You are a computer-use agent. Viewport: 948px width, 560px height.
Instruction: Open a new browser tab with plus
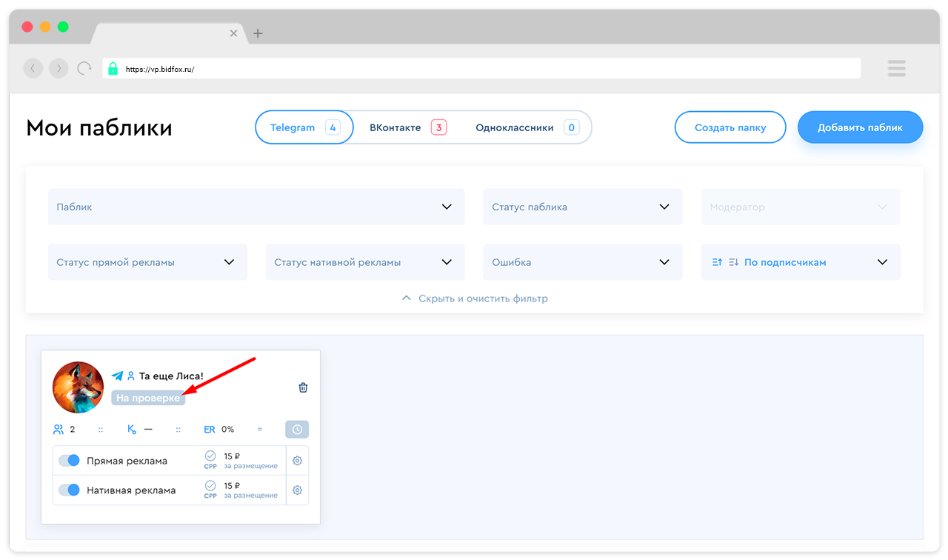(258, 33)
